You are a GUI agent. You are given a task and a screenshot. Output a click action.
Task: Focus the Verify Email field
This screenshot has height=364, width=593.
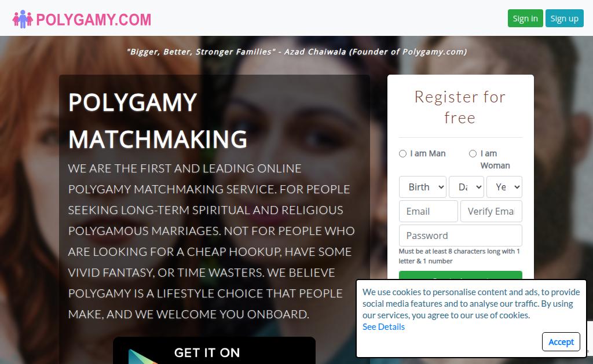[x=491, y=211]
